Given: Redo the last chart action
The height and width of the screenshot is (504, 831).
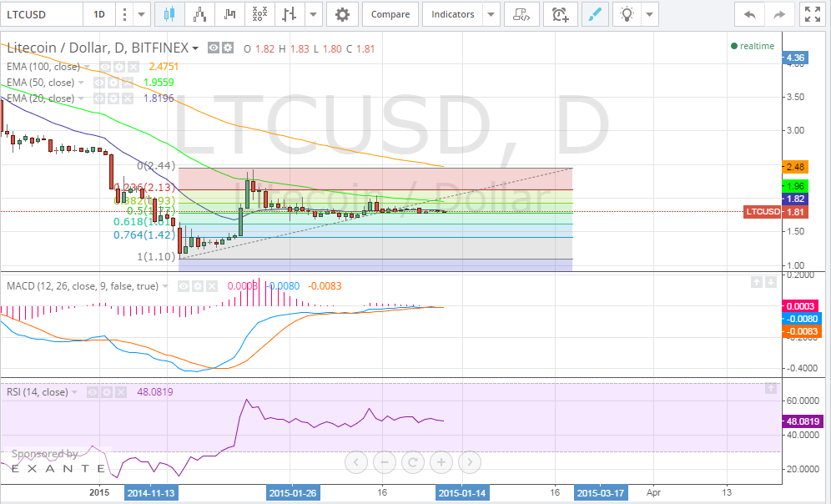Looking at the screenshot, I should [x=778, y=14].
